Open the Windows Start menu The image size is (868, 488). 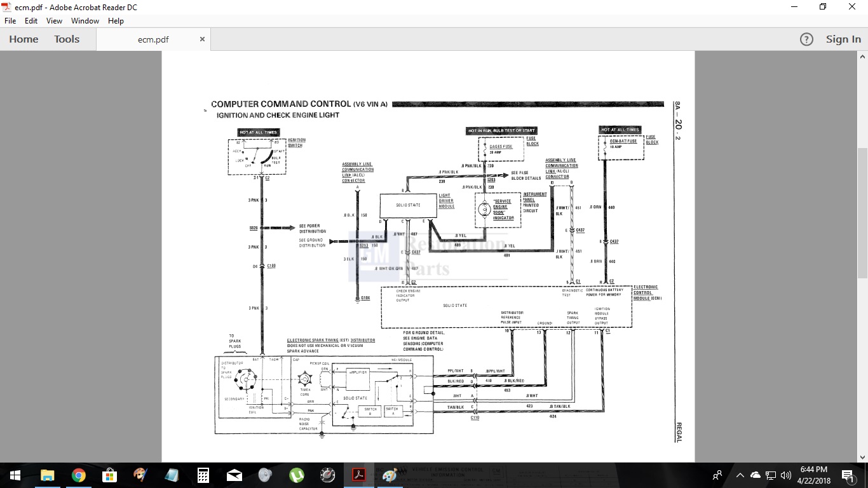click(x=15, y=475)
